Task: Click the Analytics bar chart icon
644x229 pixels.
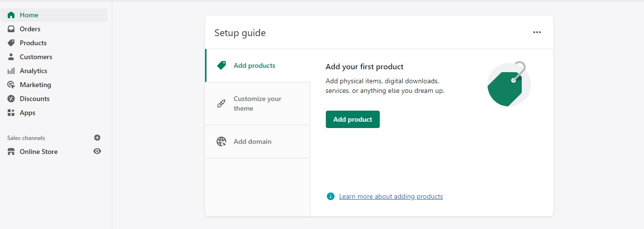Action: (11, 71)
